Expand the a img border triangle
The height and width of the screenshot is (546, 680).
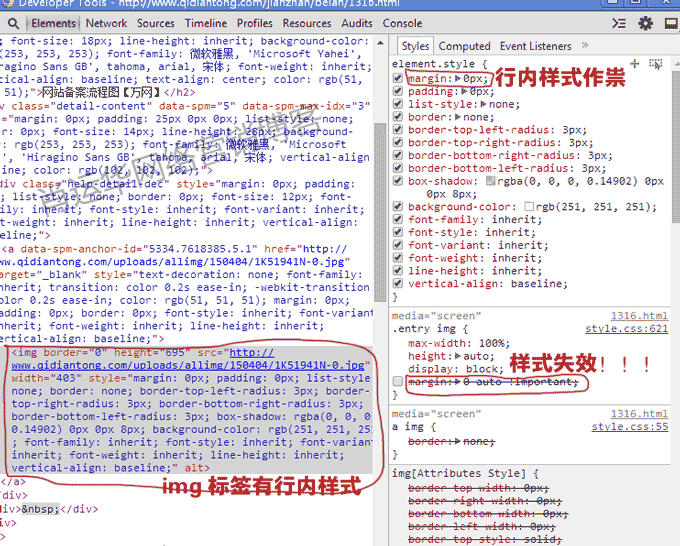coord(458,441)
